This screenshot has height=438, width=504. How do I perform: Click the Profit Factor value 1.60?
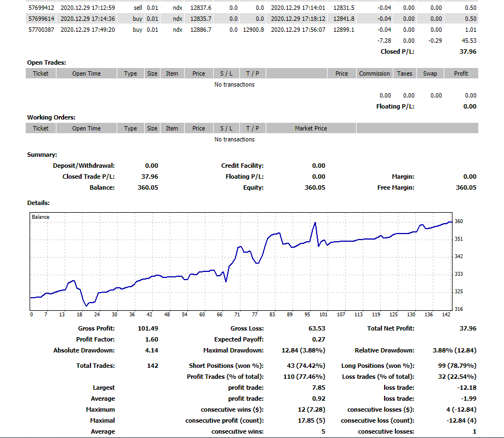click(151, 339)
